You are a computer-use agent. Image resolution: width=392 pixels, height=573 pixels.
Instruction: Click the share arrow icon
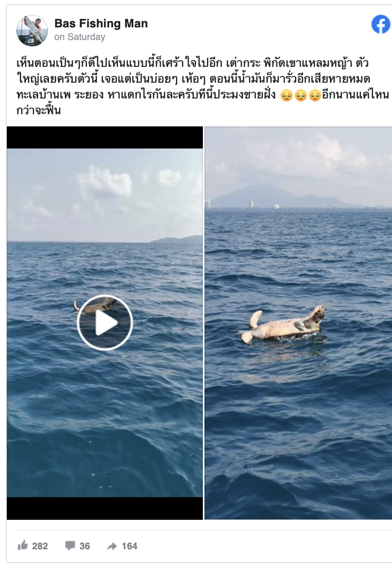[112, 546]
